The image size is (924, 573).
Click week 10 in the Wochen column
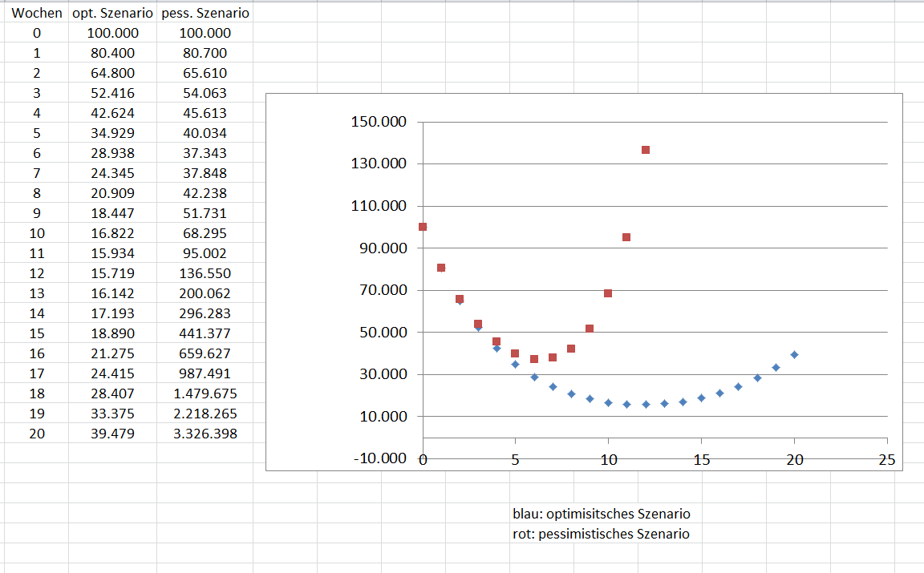(37, 233)
